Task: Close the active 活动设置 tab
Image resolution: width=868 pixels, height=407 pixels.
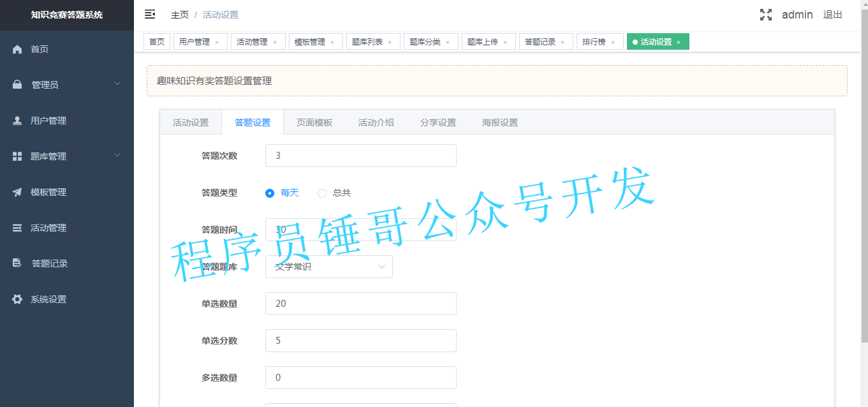Action: 679,42
